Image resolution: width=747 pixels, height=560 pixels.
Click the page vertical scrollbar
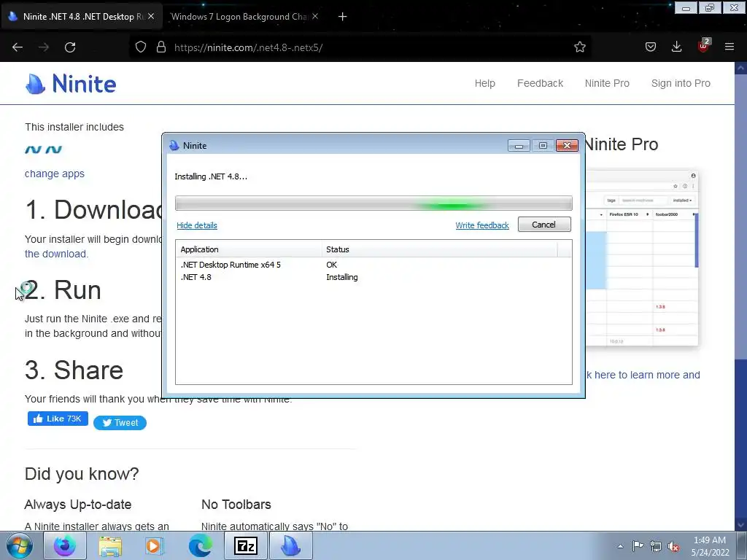[x=741, y=295]
